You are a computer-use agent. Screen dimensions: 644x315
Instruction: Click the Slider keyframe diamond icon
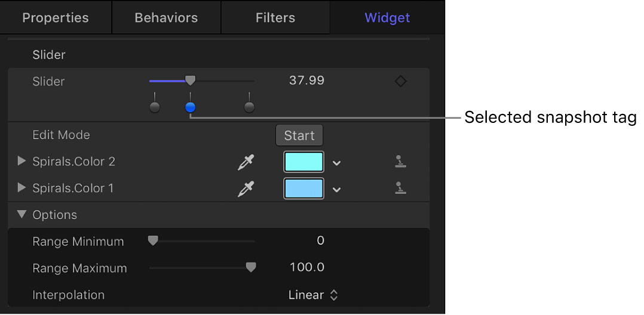pyautogui.click(x=401, y=81)
